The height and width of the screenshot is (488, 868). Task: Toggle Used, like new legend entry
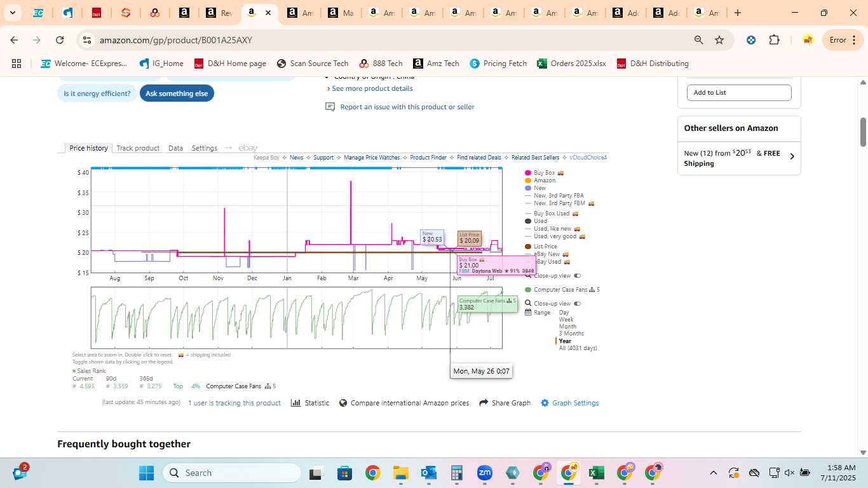[552, 229]
